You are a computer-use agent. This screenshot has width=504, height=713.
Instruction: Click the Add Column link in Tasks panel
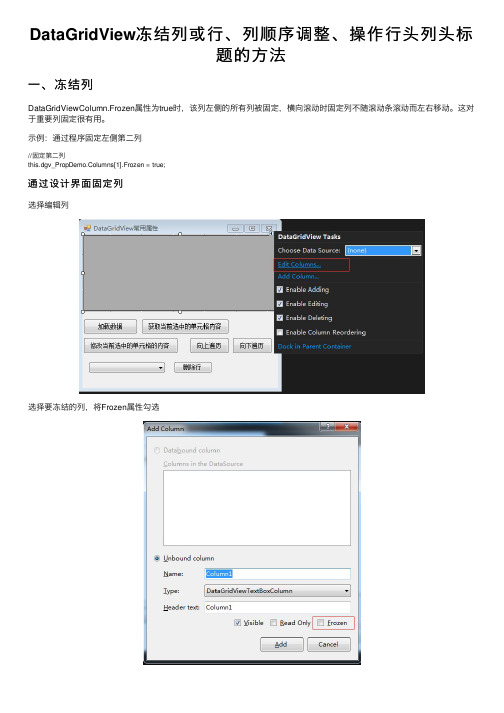tap(298, 276)
